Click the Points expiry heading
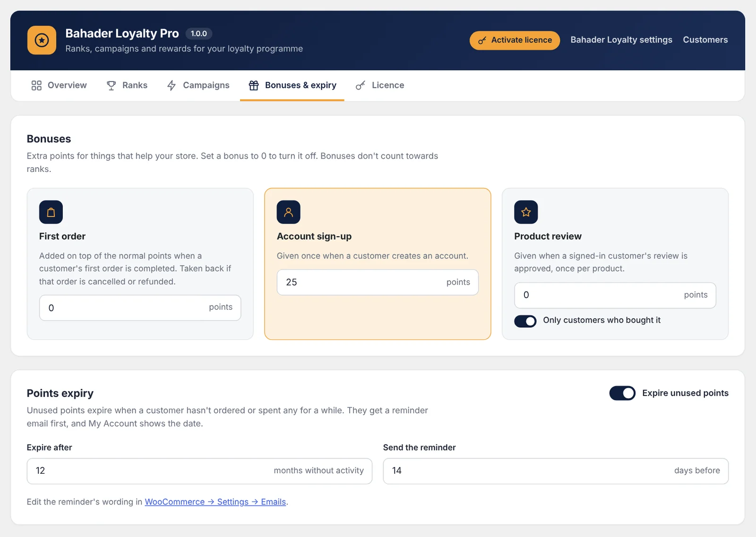This screenshot has height=537, width=756. pos(60,393)
